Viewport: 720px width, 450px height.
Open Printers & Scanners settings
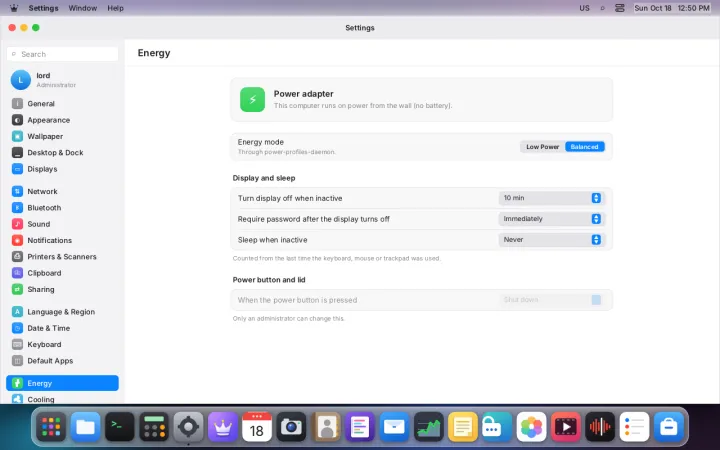tap(62, 257)
